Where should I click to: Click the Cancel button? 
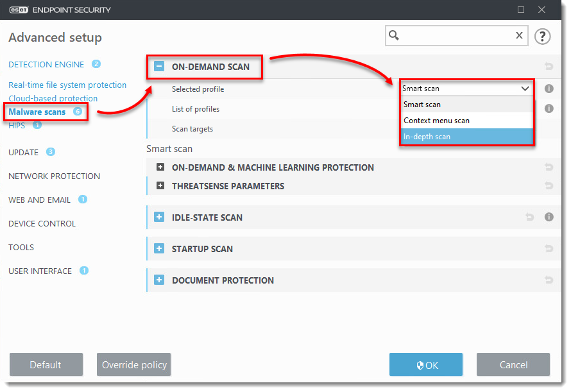tap(513, 364)
